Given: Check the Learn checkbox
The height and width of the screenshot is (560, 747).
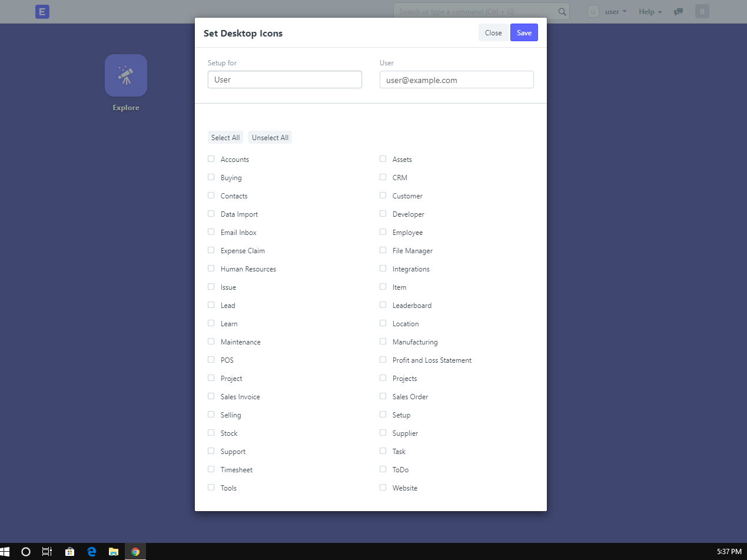Looking at the screenshot, I should tap(211, 323).
